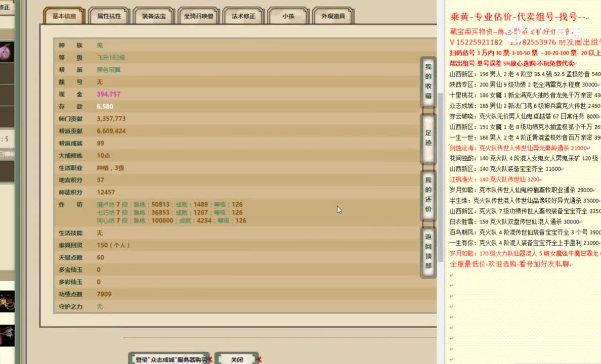Click the 生活技能 value 无

100,233
